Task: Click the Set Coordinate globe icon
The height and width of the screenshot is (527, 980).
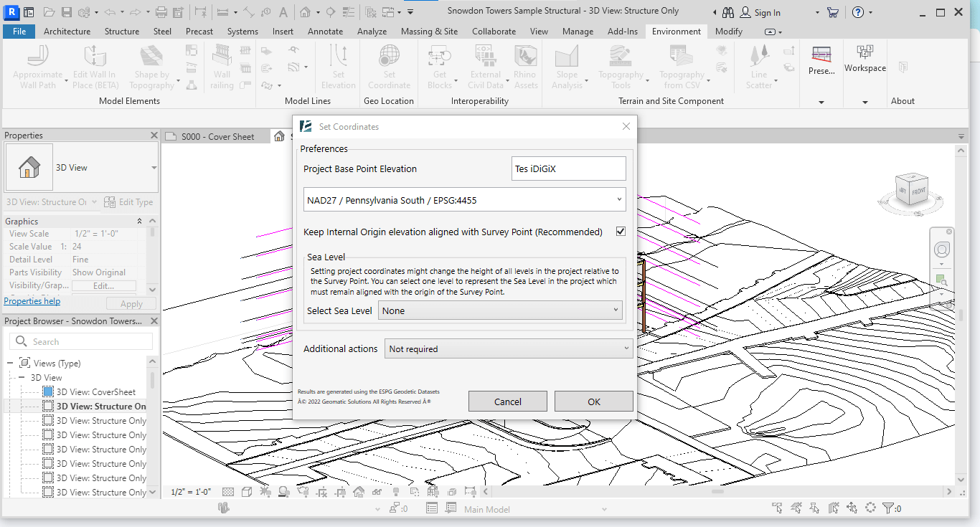Action: 390,55
